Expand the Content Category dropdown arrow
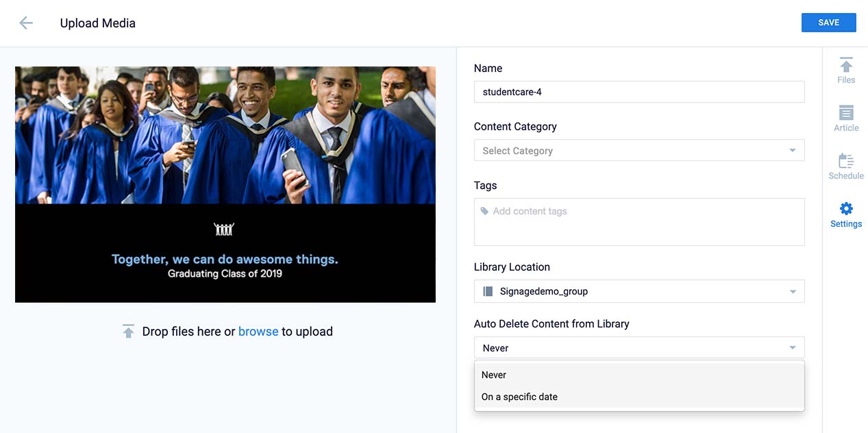Viewport: 868px width, 433px height. [793, 151]
